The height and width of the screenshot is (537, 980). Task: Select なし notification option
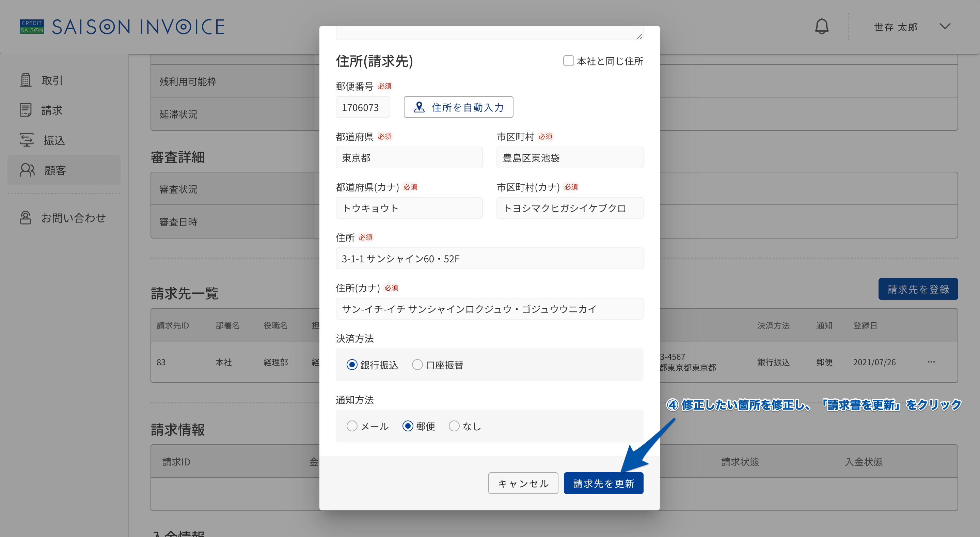[454, 426]
